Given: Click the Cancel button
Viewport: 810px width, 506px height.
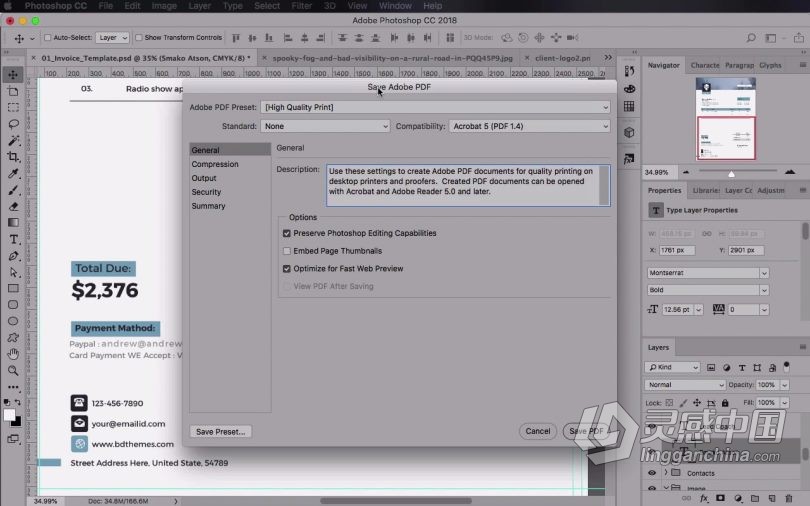Looking at the screenshot, I should pos(538,431).
